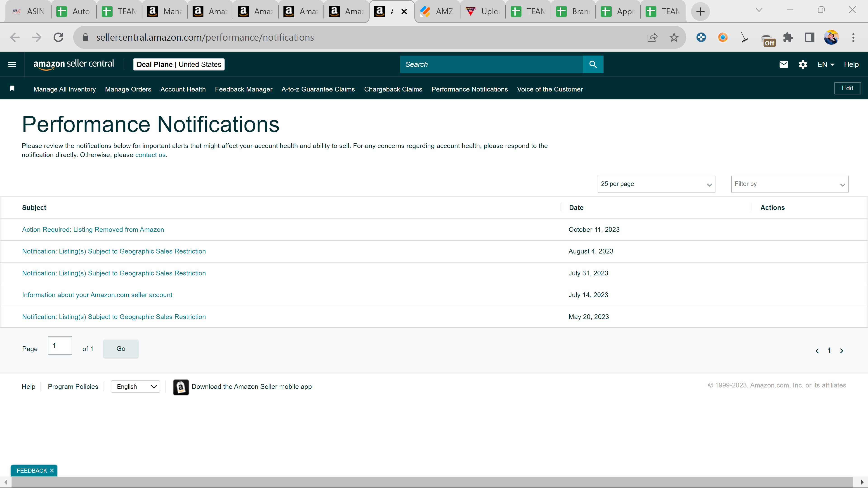The width and height of the screenshot is (868, 488).
Task: Open the Chrome profile avatar
Action: tap(831, 37)
